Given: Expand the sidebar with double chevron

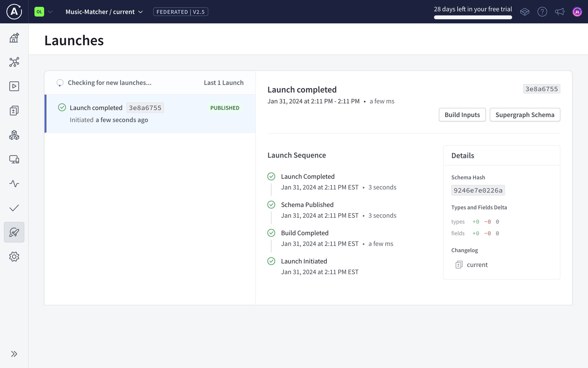Looking at the screenshot, I should [x=14, y=354].
